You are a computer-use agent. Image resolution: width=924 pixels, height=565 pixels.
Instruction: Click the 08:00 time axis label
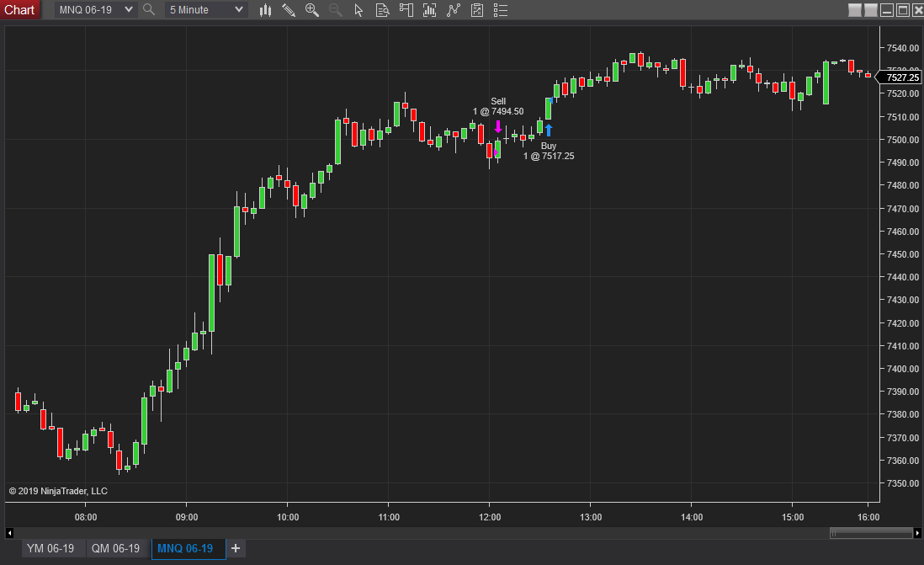pyautogui.click(x=86, y=517)
